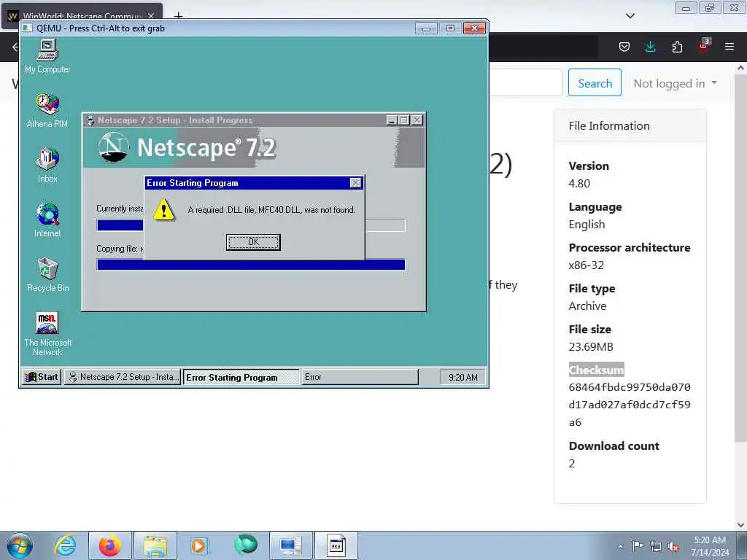
Task: Click the My Computer desktop icon
Action: [x=47, y=55]
